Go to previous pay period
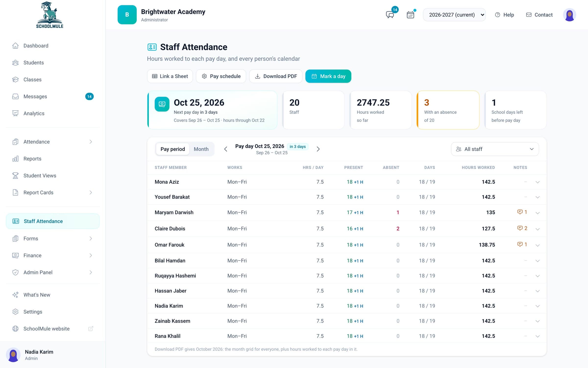Screen dimensions: 588x368 (226, 149)
